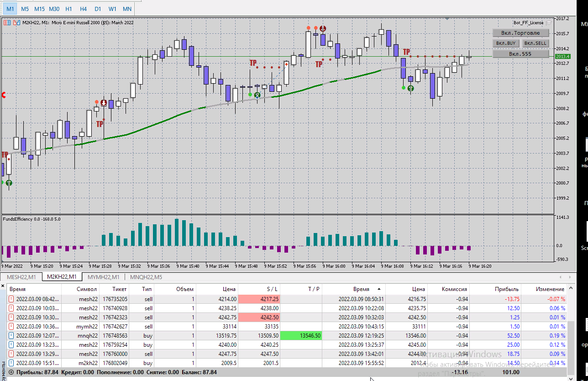Click the Bot_FF_License expert icon
Screen dimensions: 588x381
pos(549,22)
